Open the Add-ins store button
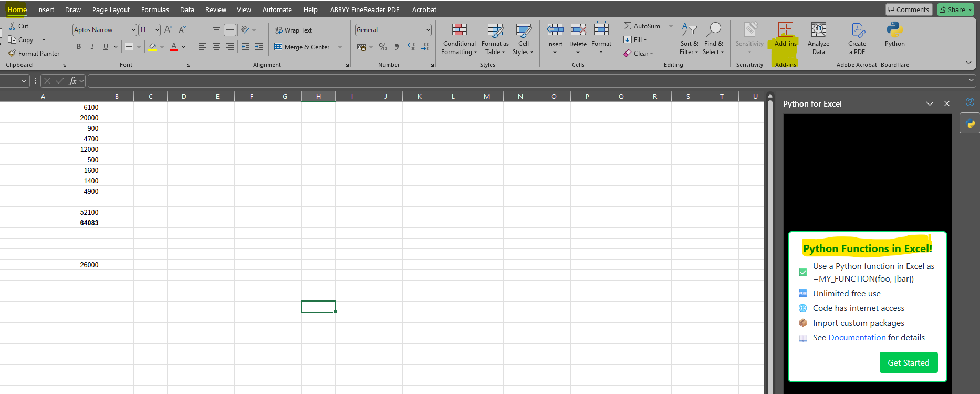 click(x=786, y=36)
